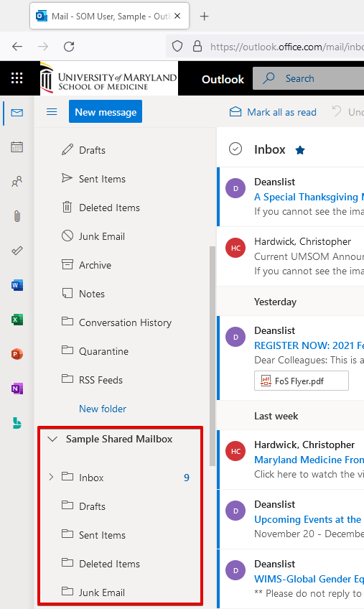Image resolution: width=364 pixels, height=609 pixels.
Task: Open Drafts folder under main mailbox
Action: pyautogui.click(x=92, y=150)
